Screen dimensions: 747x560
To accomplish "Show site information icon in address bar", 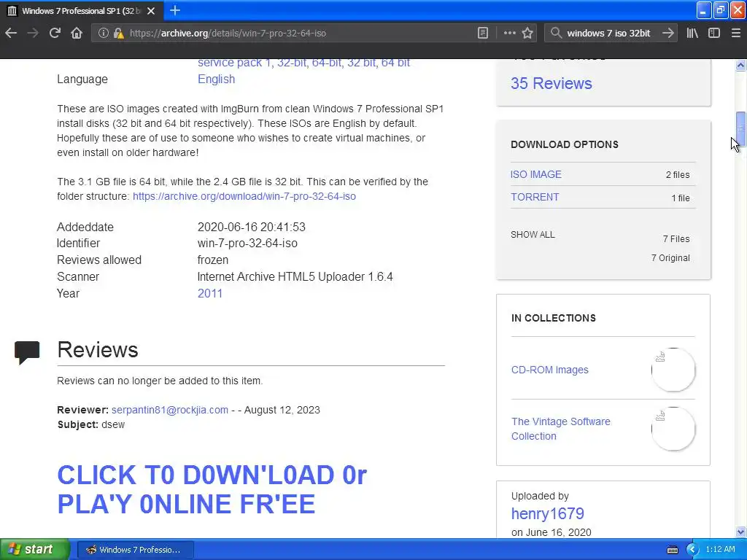I will click(103, 33).
